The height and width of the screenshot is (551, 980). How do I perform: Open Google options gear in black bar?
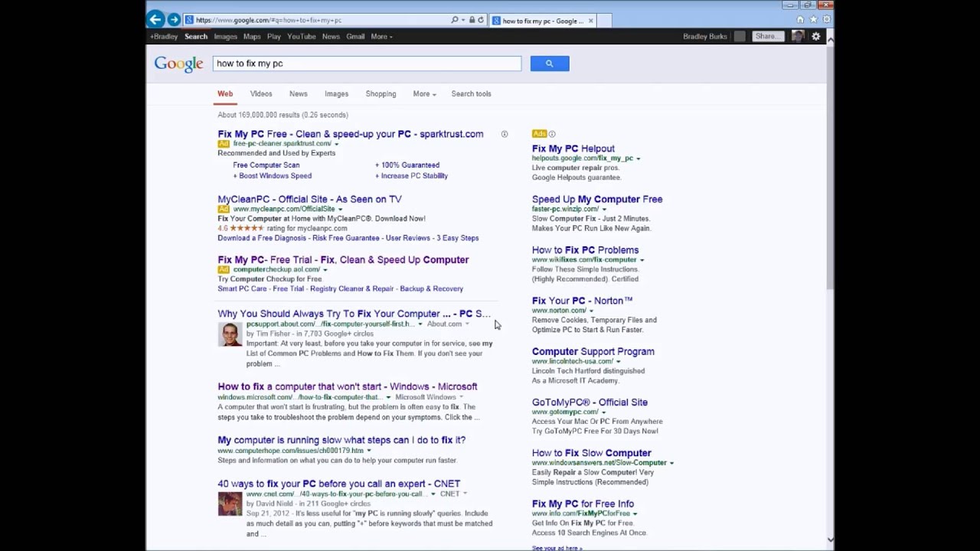point(816,36)
